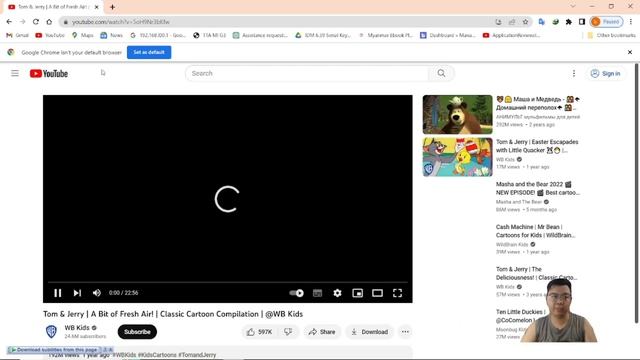Click the address bar URL
640x360 pixels.
click(121, 22)
